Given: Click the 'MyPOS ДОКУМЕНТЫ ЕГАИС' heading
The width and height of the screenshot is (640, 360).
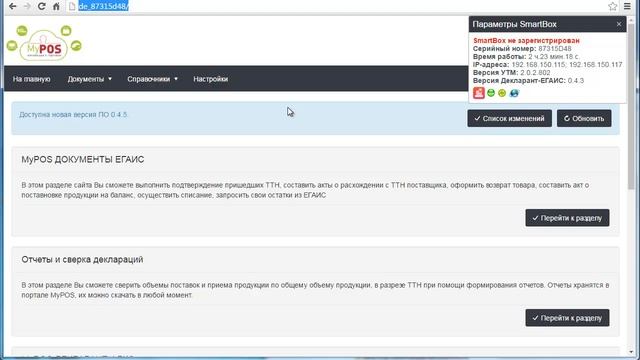Looking at the screenshot, I should [x=82, y=159].
